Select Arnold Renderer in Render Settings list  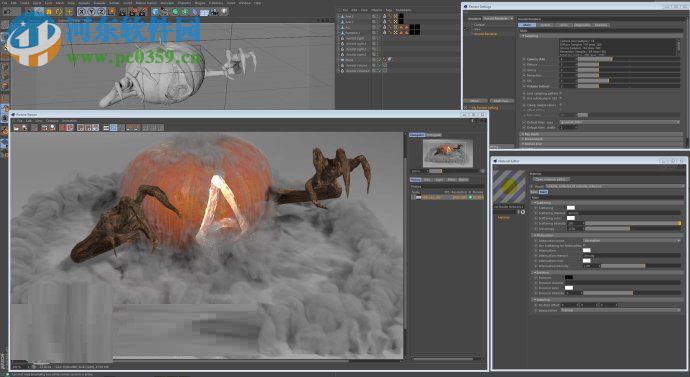click(x=486, y=34)
